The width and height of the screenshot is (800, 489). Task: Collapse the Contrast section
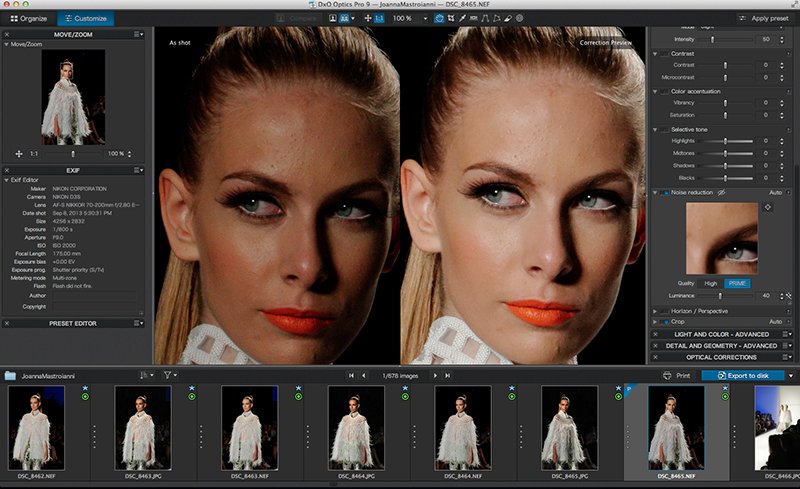pos(655,54)
